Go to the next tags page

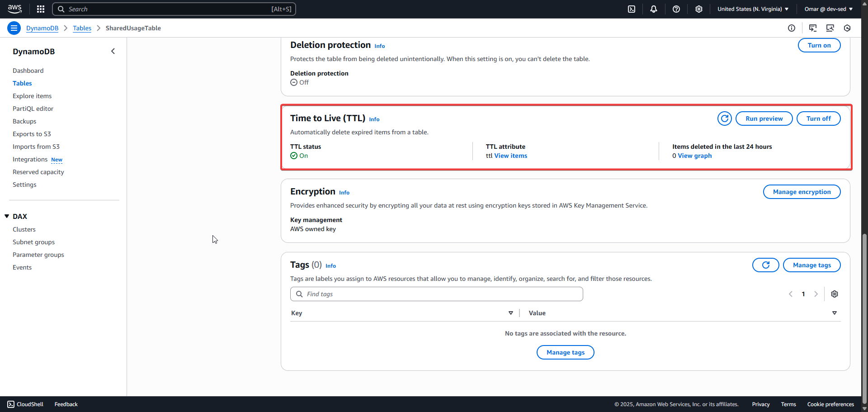tap(816, 294)
